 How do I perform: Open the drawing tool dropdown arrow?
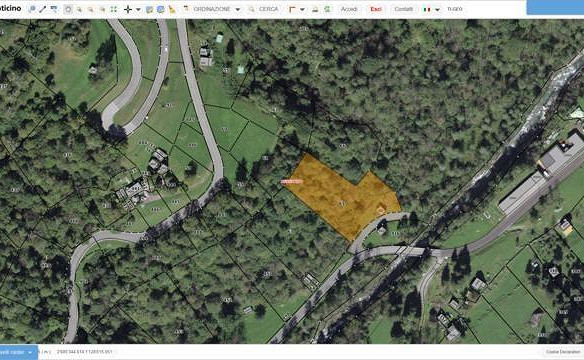pos(302,10)
